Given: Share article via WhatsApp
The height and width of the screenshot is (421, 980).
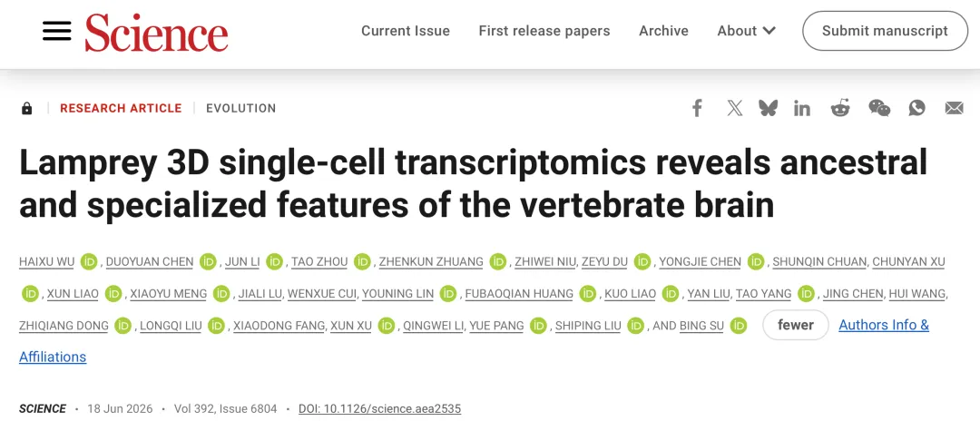Looking at the screenshot, I should pyautogui.click(x=916, y=108).
